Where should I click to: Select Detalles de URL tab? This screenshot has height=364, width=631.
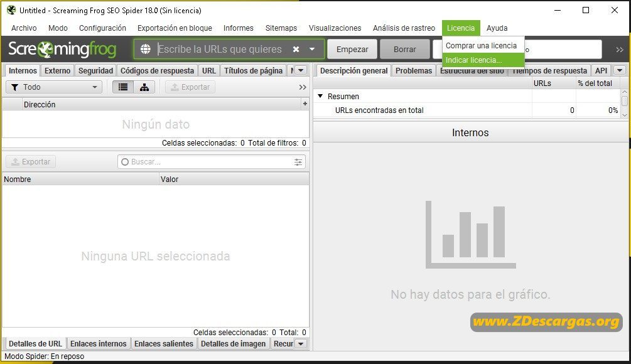pos(35,344)
